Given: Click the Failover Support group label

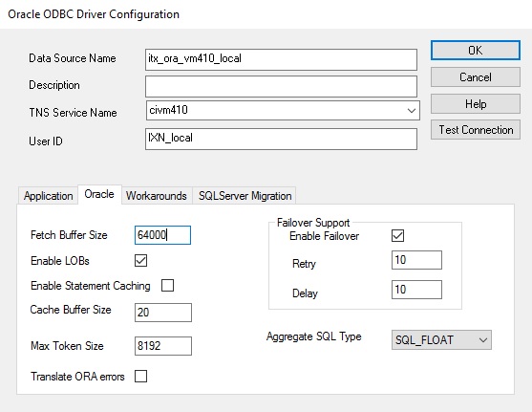Looking at the screenshot, I should tap(313, 223).
